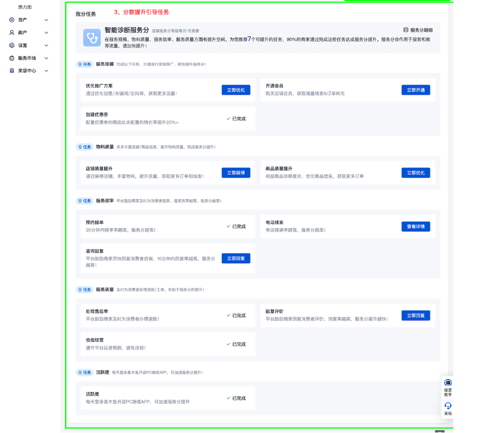Click the 设置 gear icon in sidebar
Image resolution: width=504 pixels, height=433 pixels.
point(12,45)
